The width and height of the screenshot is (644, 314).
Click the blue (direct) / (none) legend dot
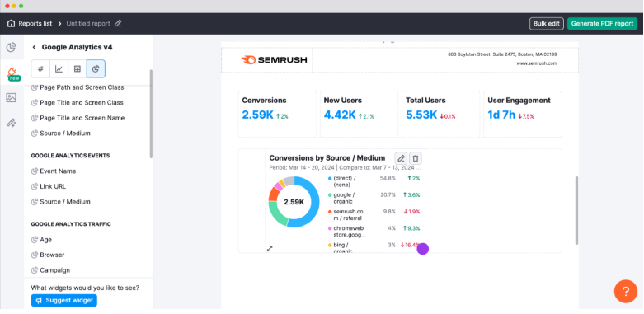point(329,179)
